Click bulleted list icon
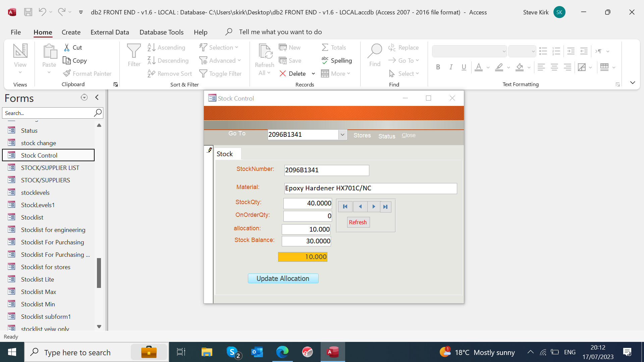The height and width of the screenshot is (362, 644). 543,51
